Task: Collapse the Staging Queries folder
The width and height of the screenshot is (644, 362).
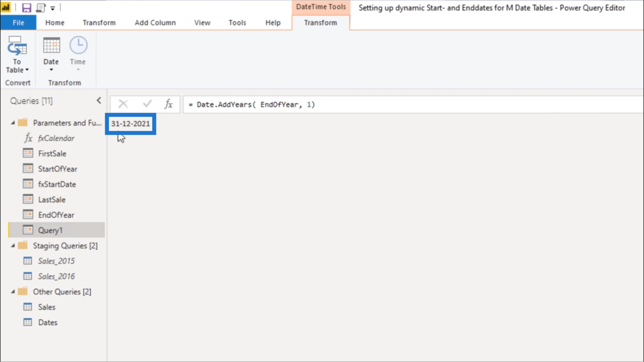Action: pyautogui.click(x=13, y=246)
